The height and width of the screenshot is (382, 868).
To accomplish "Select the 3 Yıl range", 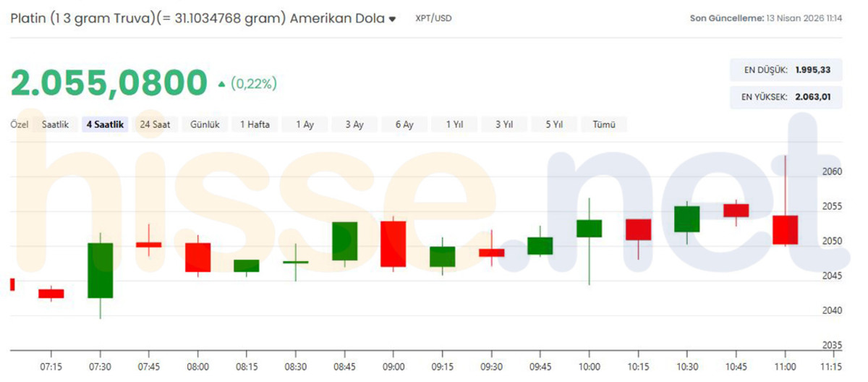I will [504, 124].
